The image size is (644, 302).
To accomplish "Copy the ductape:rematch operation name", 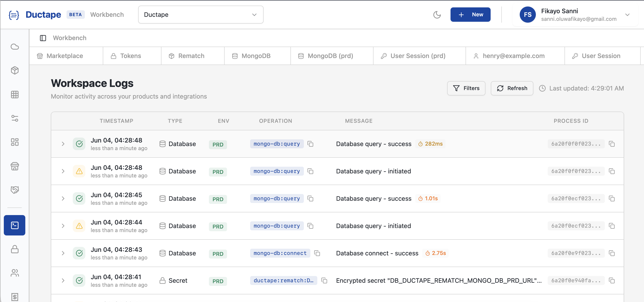I will (324, 280).
